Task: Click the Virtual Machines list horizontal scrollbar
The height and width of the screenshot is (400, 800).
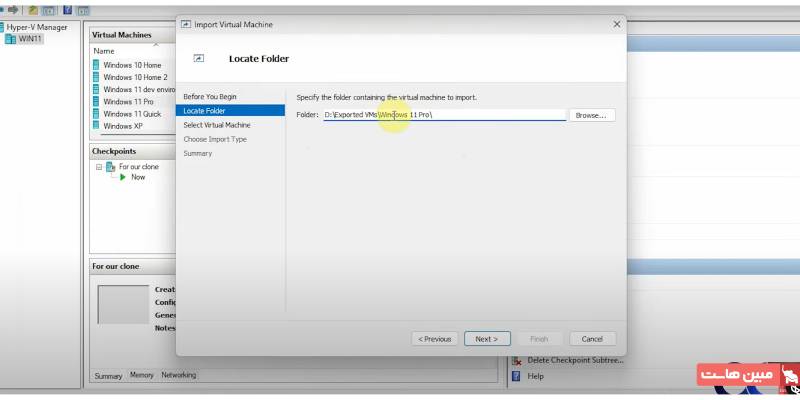Action: tap(138, 135)
